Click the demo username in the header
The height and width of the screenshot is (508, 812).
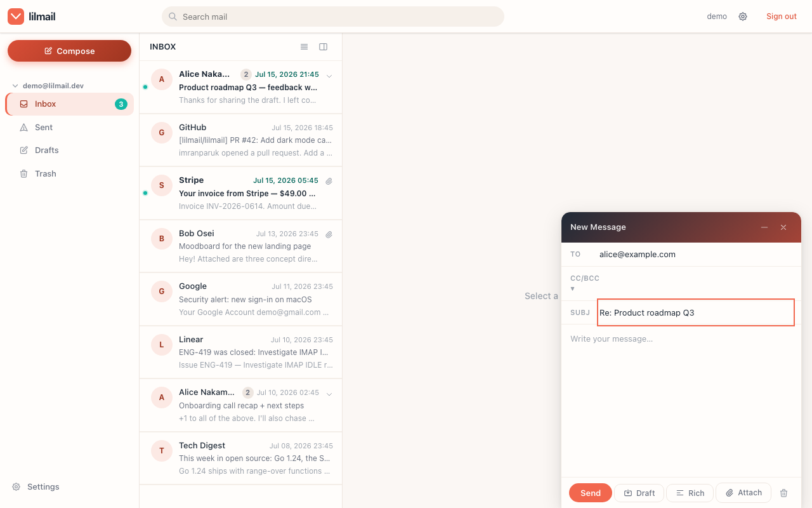pos(717,17)
